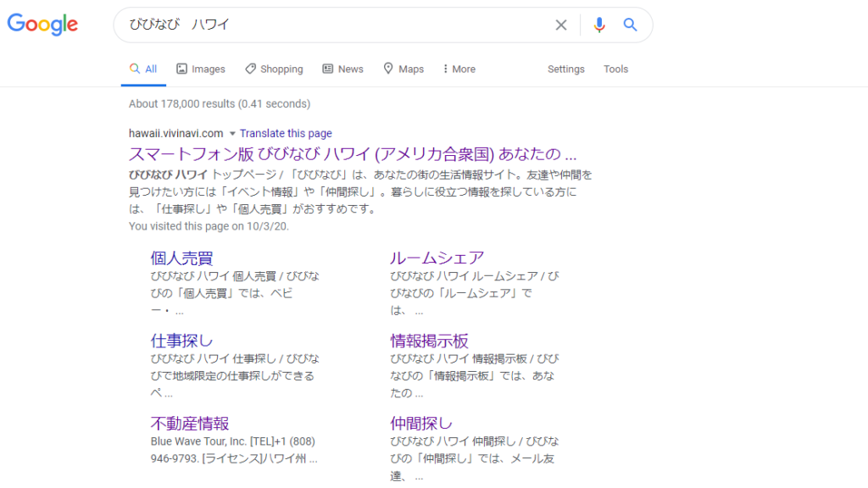This screenshot has height=488, width=868.
Task: Click the Google logo
Action: point(42,25)
